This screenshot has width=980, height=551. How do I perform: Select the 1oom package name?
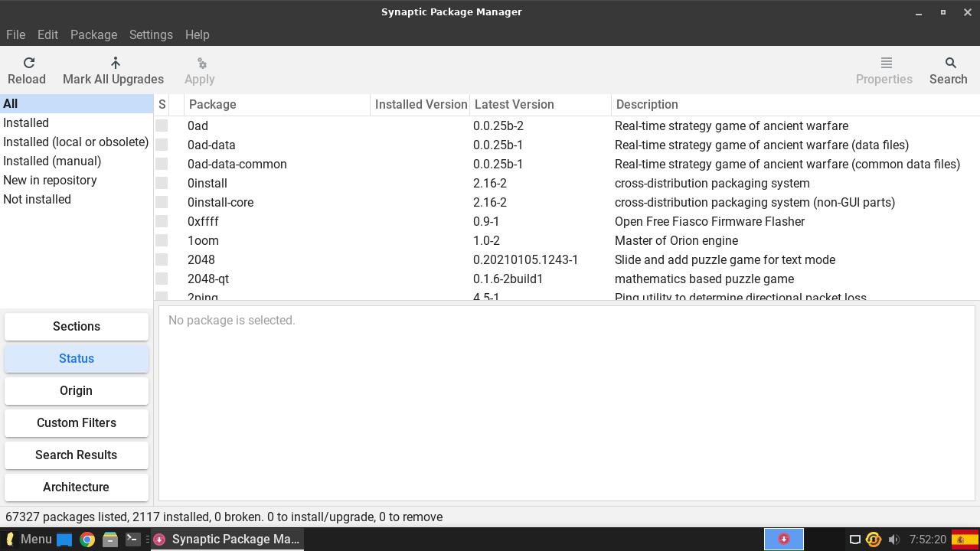click(x=203, y=240)
